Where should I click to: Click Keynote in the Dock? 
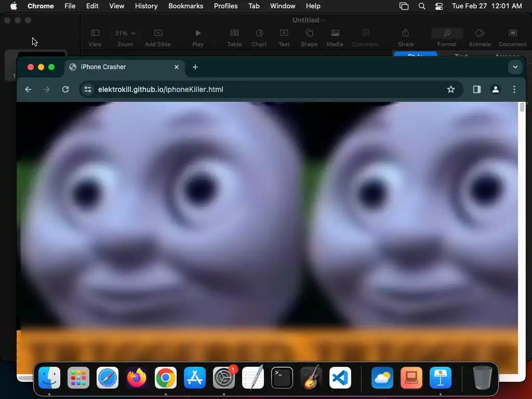pos(441,378)
